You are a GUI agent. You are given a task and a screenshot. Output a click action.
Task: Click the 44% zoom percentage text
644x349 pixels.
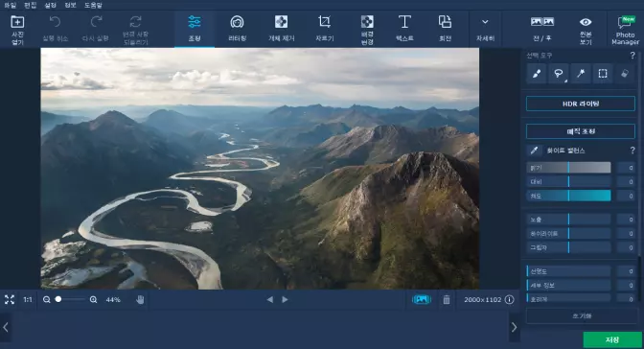pyautogui.click(x=113, y=300)
